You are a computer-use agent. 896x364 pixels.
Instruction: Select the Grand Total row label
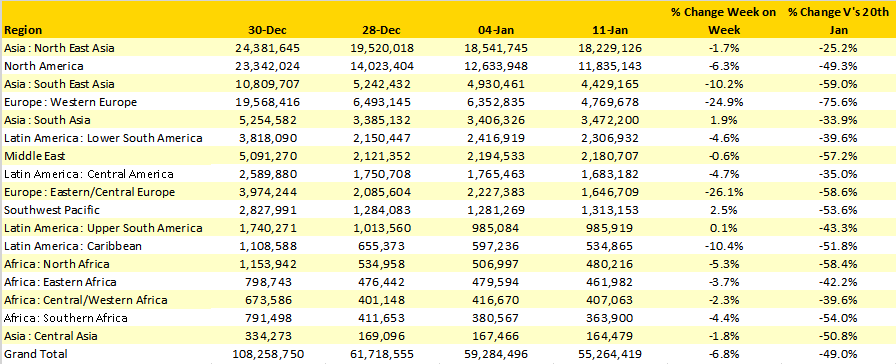(35, 354)
